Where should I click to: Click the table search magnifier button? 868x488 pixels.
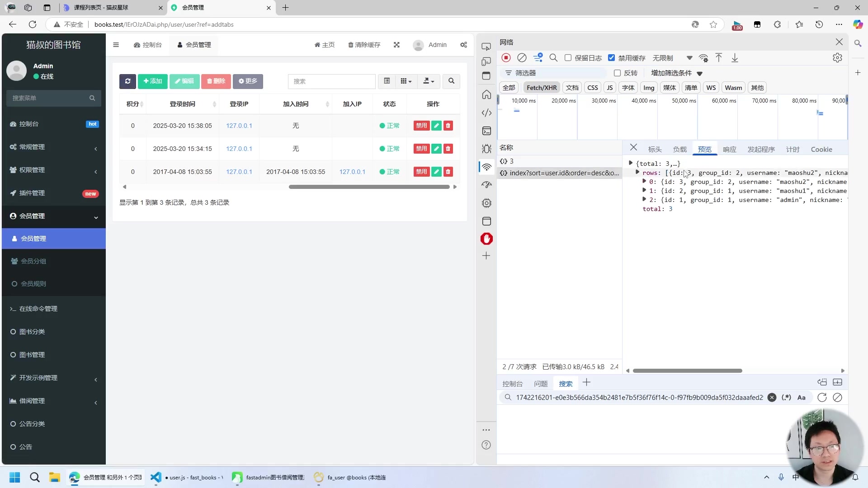point(451,81)
